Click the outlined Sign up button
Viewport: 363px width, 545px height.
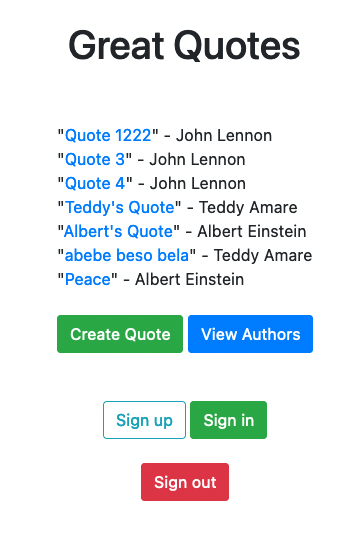coord(144,420)
